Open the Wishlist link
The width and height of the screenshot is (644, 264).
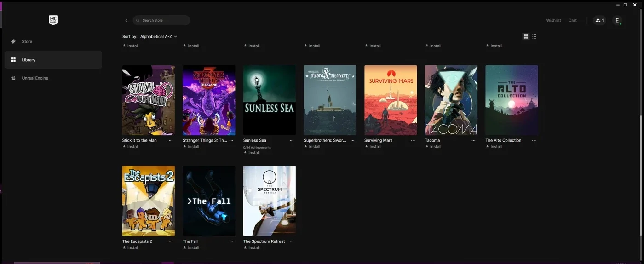pyautogui.click(x=553, y=20)
